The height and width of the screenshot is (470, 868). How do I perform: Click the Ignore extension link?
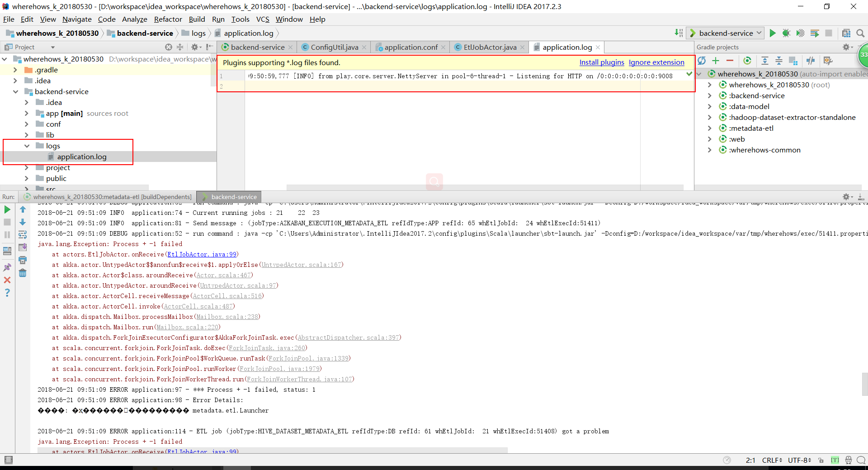coord(656,62)
